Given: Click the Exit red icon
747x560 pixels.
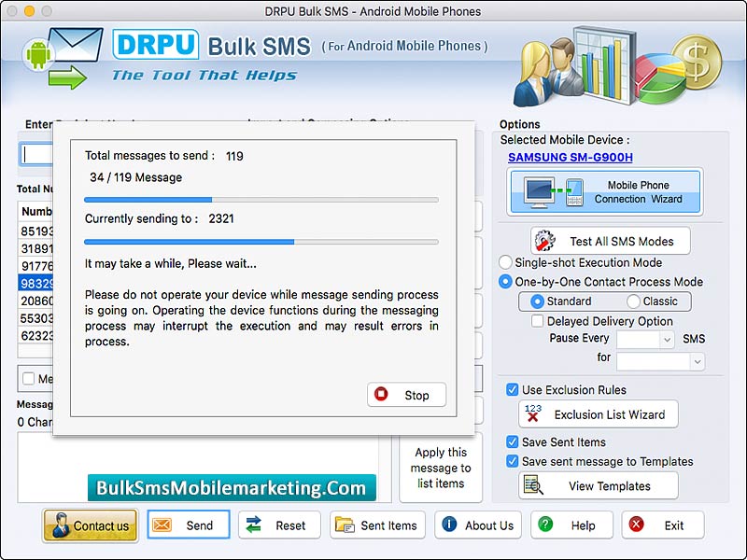Looking at the screenshot, I should point(636,525).
